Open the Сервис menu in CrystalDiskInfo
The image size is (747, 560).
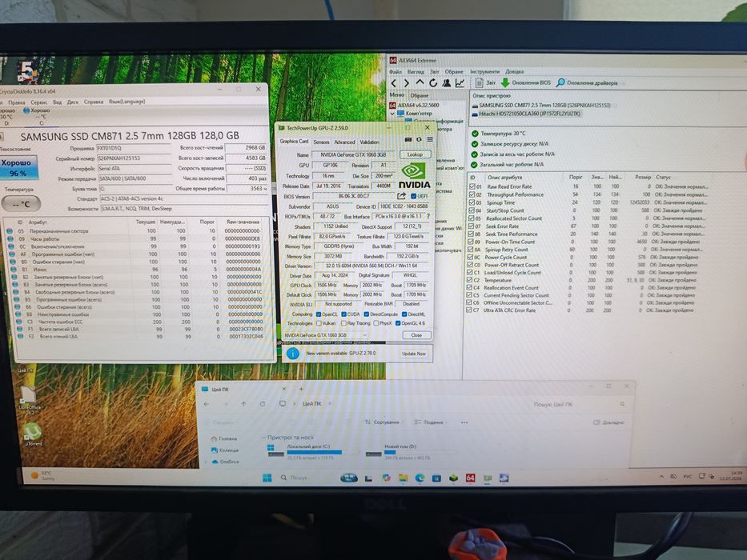tap(39, 102)
